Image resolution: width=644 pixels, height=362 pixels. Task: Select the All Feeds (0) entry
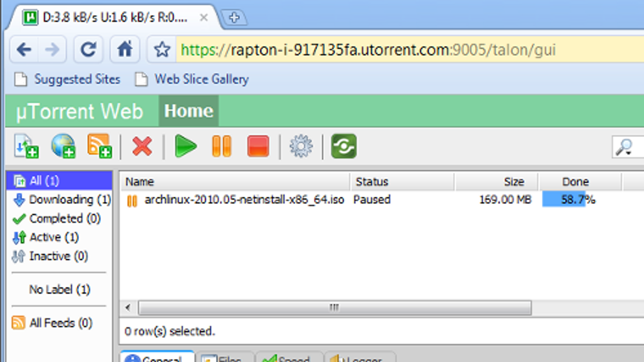tap(52, 323)
